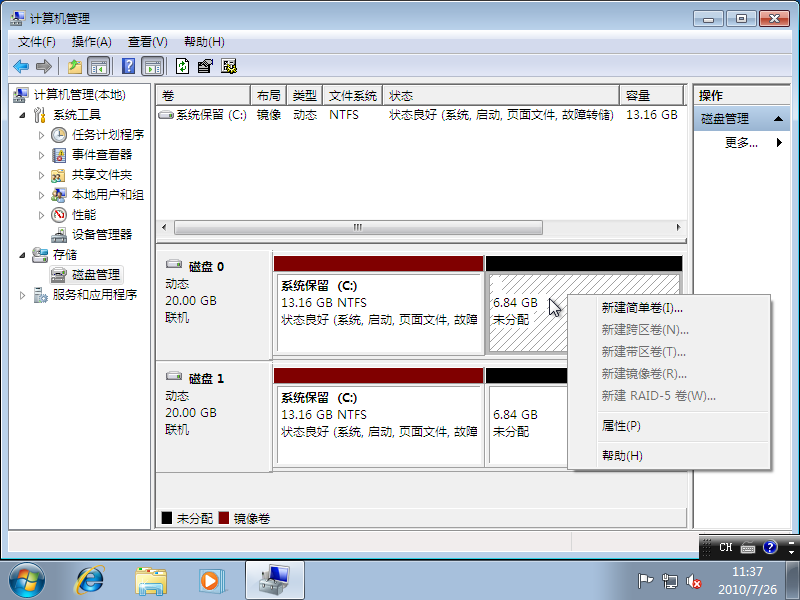Expand the 共享文件夹 node arrow
800x600 pixels.
pyautogui.click(x=41, y=175)
